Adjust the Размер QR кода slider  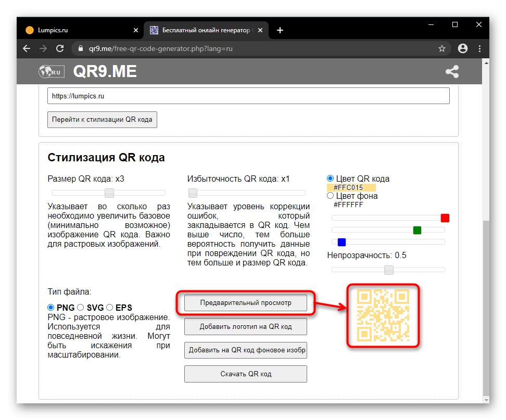(x=109, y=193)
